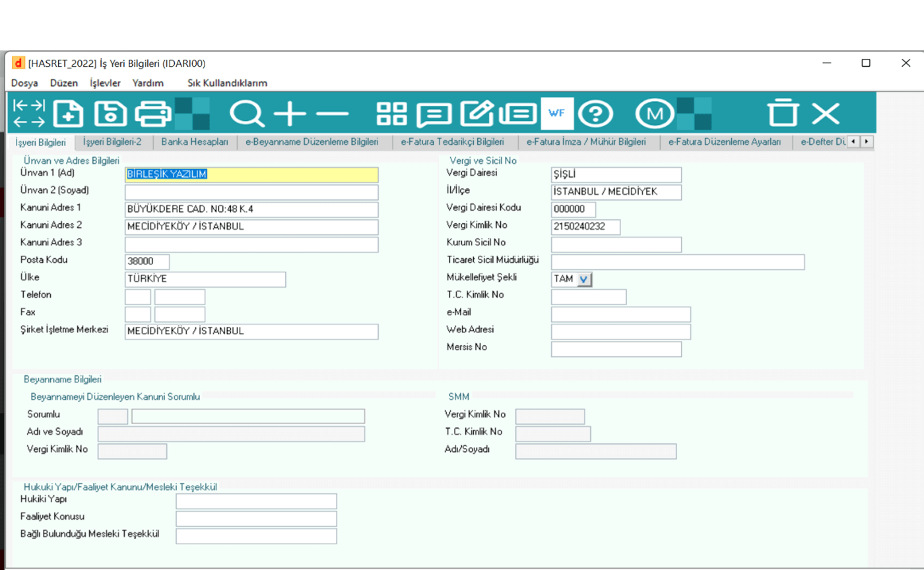The width and height of the screenshot is (924, 570).
Task: Click the Hukiki Yapı field
Action: tap(256, 501)
